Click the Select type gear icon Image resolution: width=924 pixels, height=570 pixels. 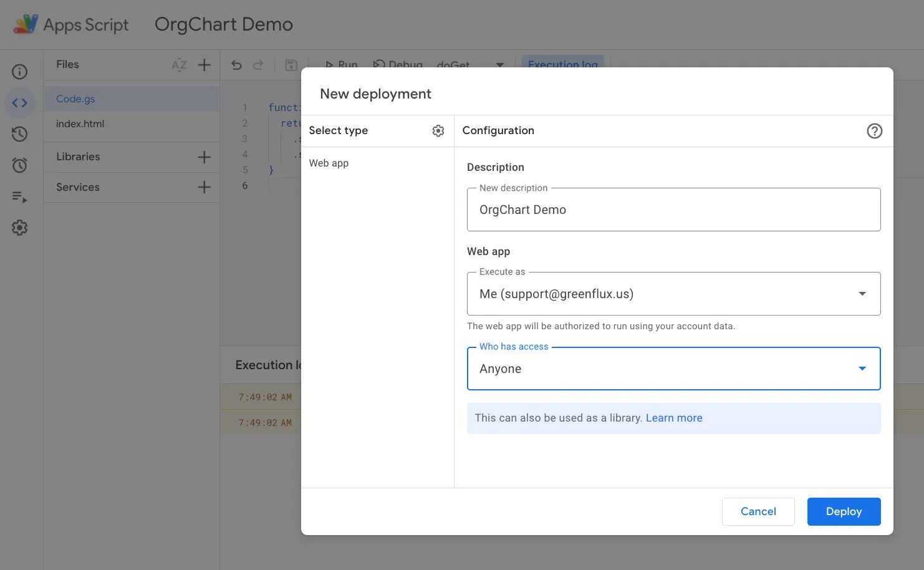pos(438,131)
